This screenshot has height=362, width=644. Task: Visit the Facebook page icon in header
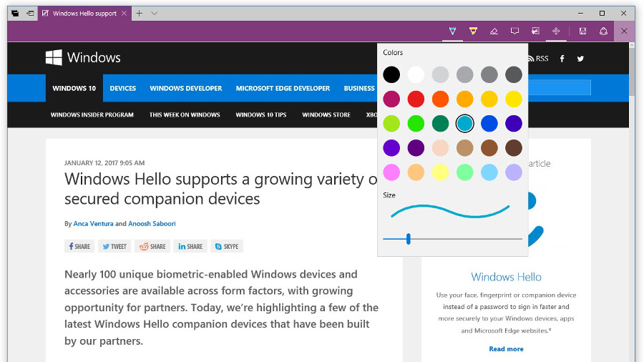click(x=562, y=59)
